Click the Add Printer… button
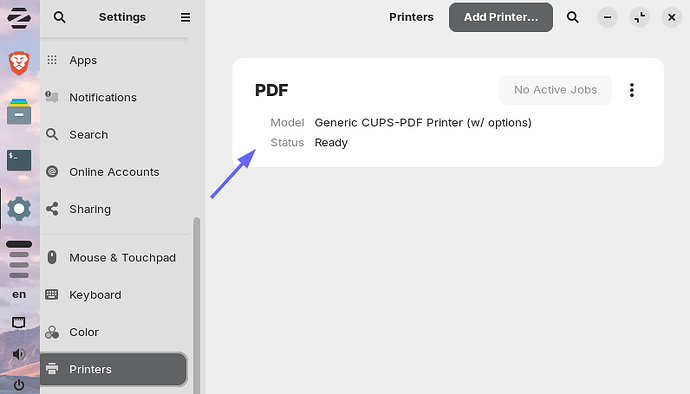This screenshot has width=690, height=394. (x=501, y=17)
